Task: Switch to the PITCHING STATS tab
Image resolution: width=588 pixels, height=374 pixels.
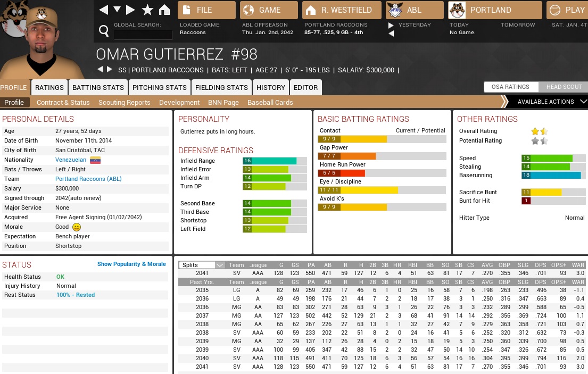Action: [160, 87]
